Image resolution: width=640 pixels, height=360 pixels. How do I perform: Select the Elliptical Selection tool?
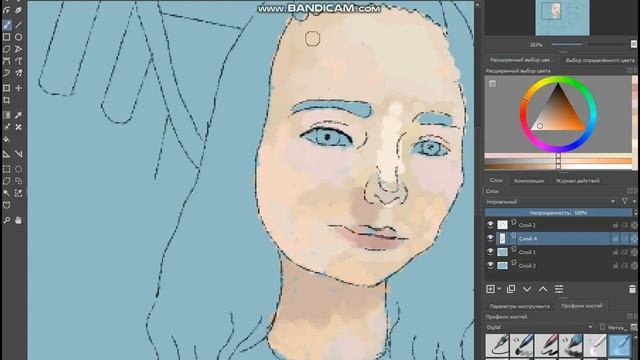(x=18, y=169)
